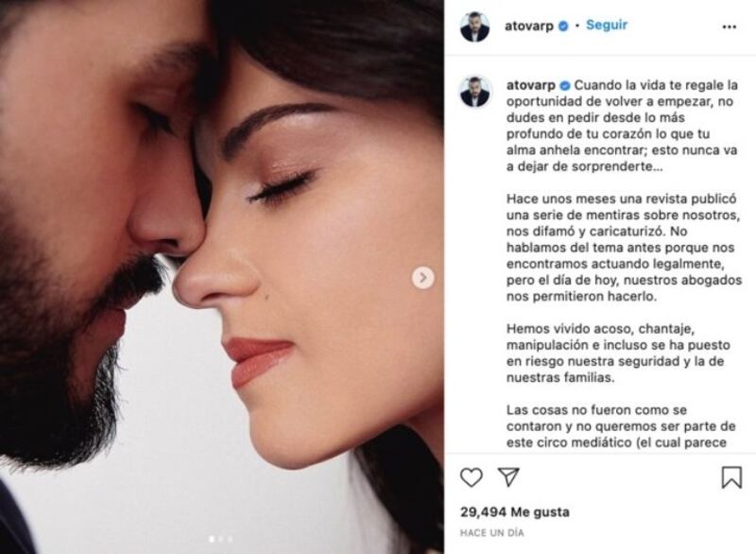The height and width of the screenshot is (554, 756).
Task: Click the verified badge beside caption username
Action: tap(564, 86)
